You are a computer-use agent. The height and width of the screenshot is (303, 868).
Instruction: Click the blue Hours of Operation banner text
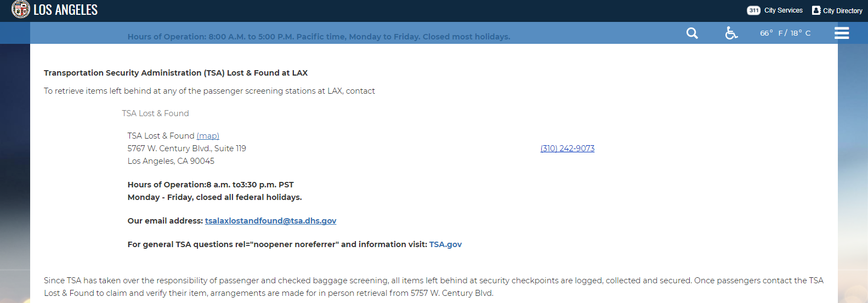(x=319, y=37)
